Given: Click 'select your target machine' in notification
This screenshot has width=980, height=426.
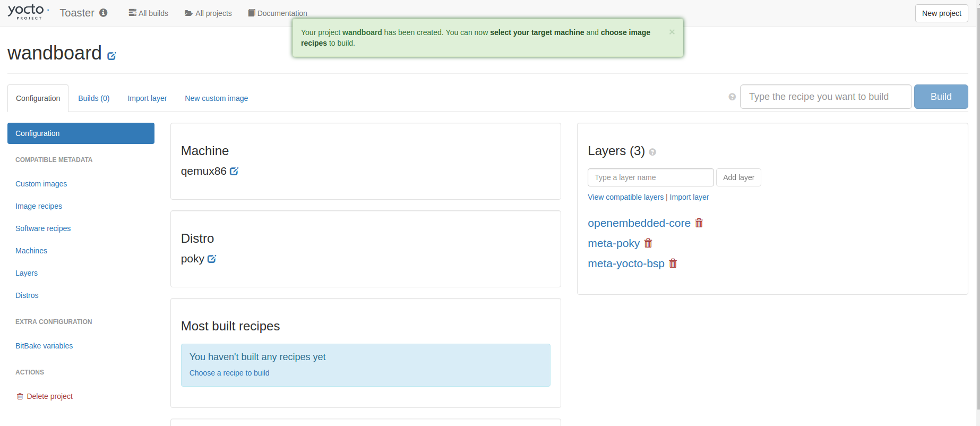Looking at the screenshot, I should [537, 32].
